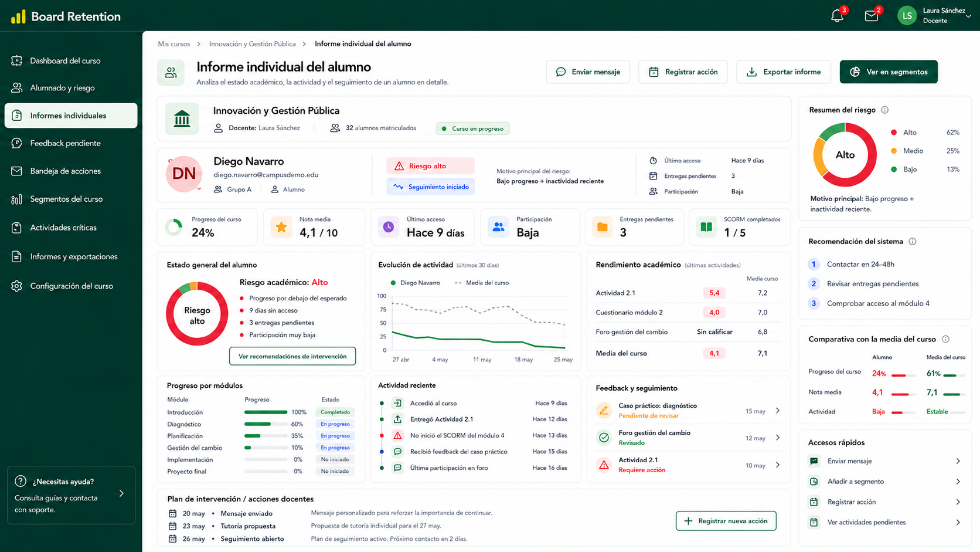This screenshot has height=552, width=980.
Task: Click the course building icon
Action: tap(182, 118)
